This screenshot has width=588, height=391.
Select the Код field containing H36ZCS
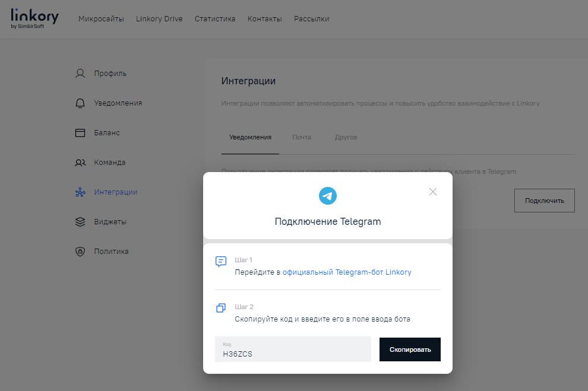(x=292, y=349)
